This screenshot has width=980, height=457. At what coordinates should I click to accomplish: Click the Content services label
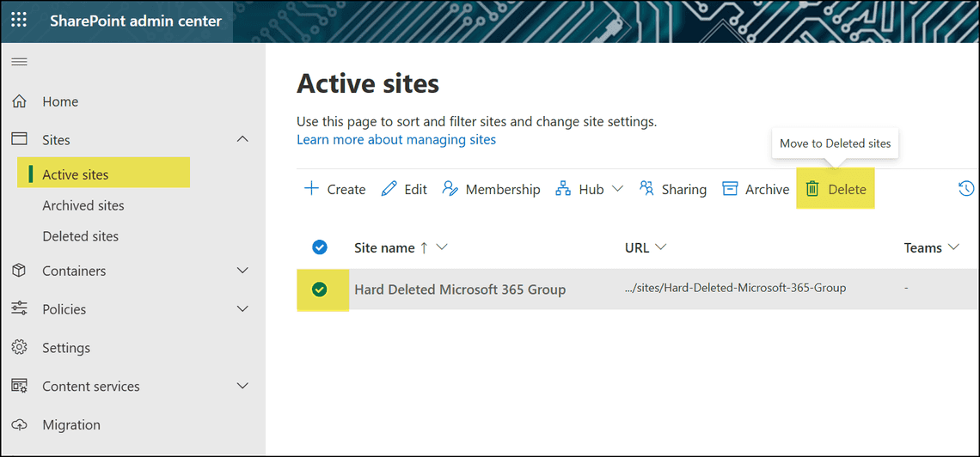click(x=91, y=387)
